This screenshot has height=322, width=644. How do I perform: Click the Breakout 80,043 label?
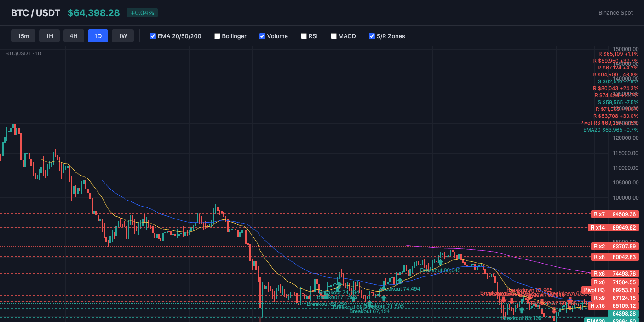440,270
